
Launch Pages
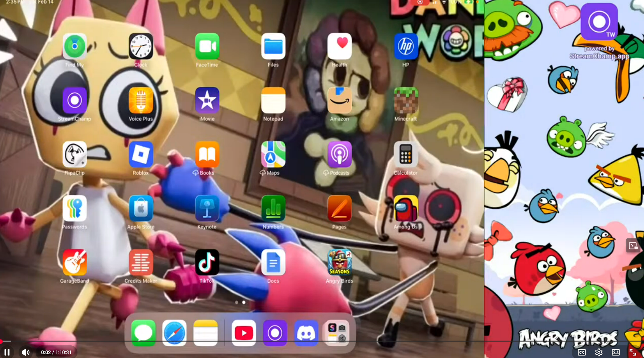click(x=339, y=208)
